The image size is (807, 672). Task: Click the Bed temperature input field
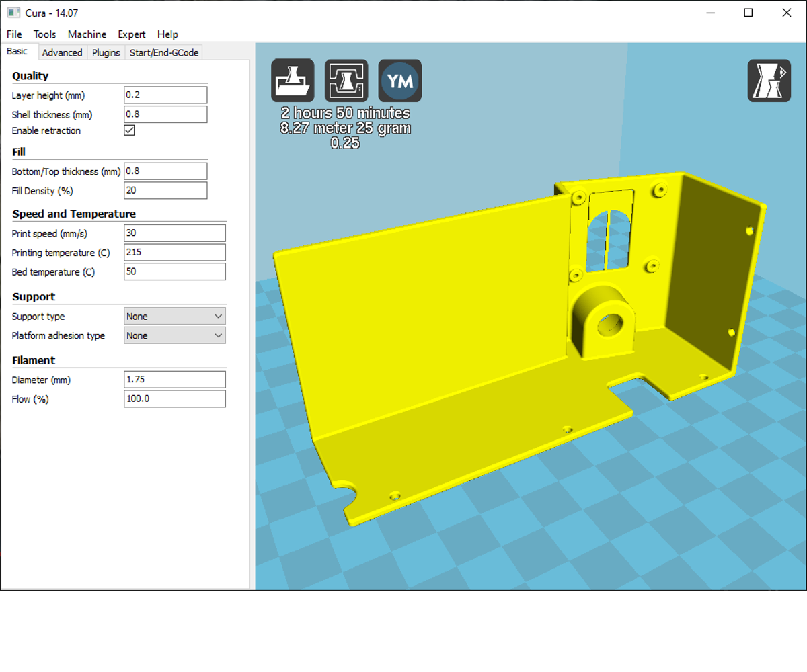pyautogui.click(x=175, y=271)
